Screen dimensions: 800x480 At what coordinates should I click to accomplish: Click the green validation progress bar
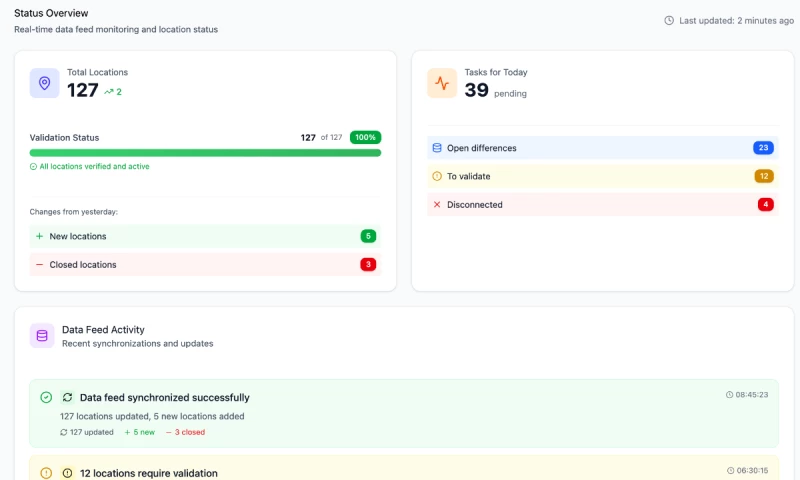(205, 153)
